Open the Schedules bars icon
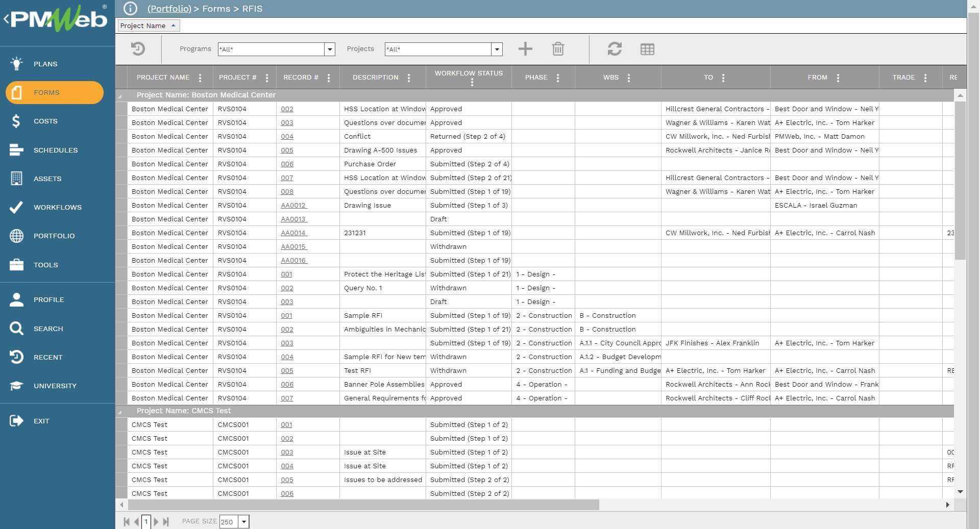 (x=16, y=149)
